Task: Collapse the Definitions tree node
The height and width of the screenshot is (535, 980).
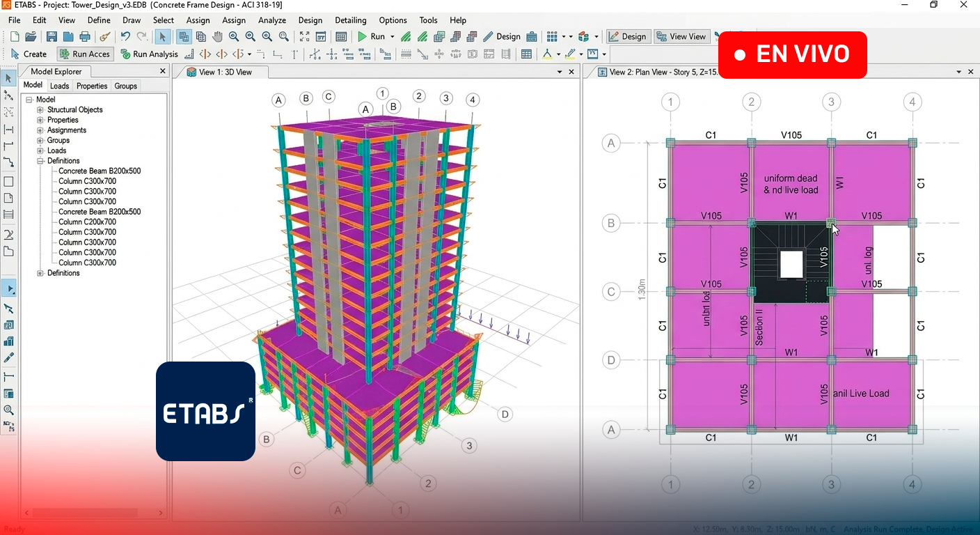Action: pyautogui.click(x=40, y=161)
